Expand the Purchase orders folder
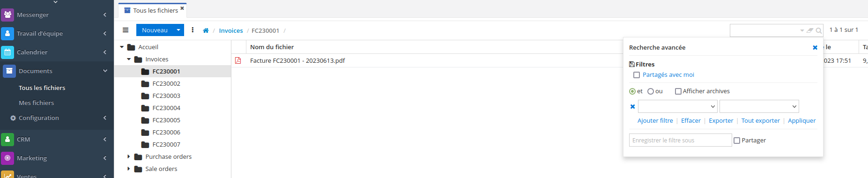This screenshot has width=868, height=178. click(x=128, y=156)
